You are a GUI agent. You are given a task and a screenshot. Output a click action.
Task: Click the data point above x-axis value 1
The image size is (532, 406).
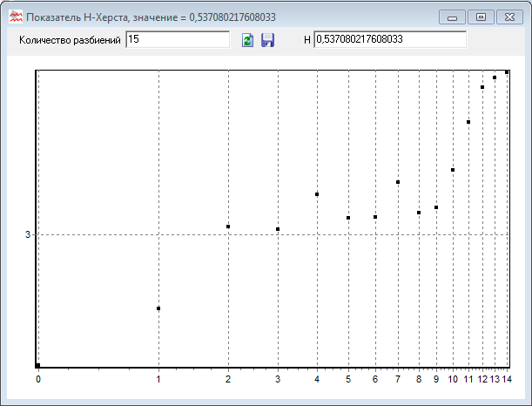click(158, 308)
